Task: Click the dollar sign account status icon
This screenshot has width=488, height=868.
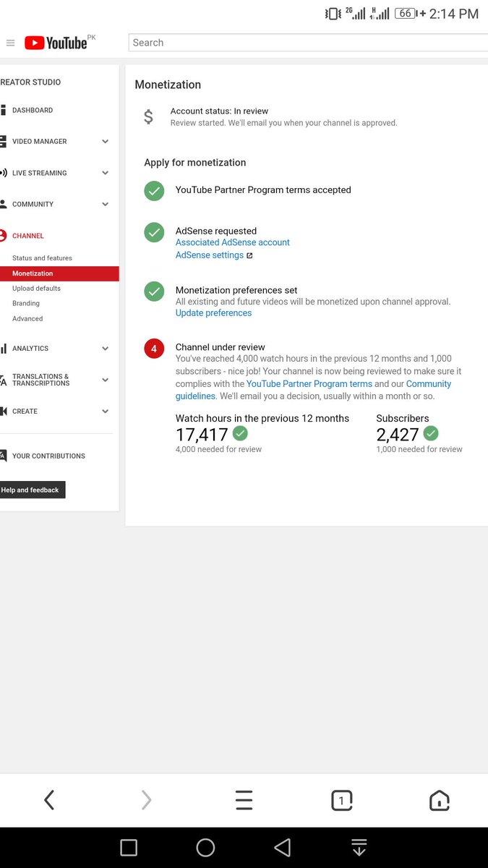Action: point(148,116)
